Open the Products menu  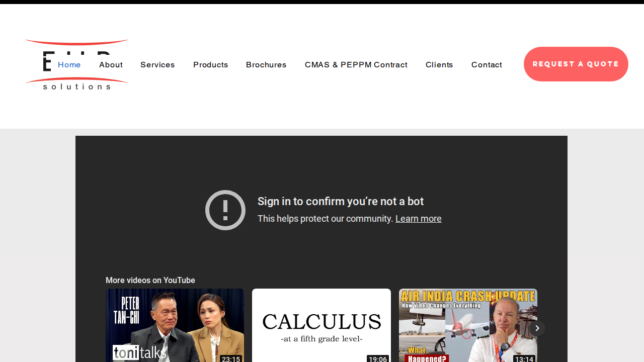(210, 65)
